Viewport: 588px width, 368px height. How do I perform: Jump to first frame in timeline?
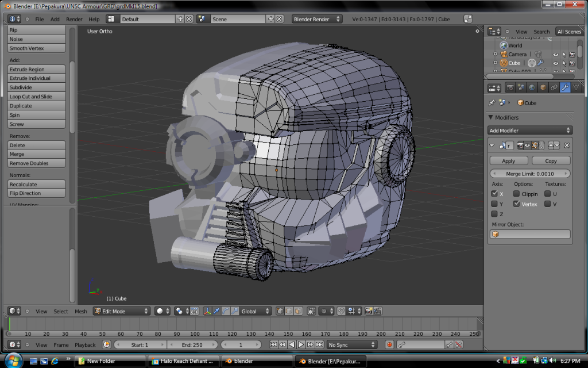click(273, 345)
